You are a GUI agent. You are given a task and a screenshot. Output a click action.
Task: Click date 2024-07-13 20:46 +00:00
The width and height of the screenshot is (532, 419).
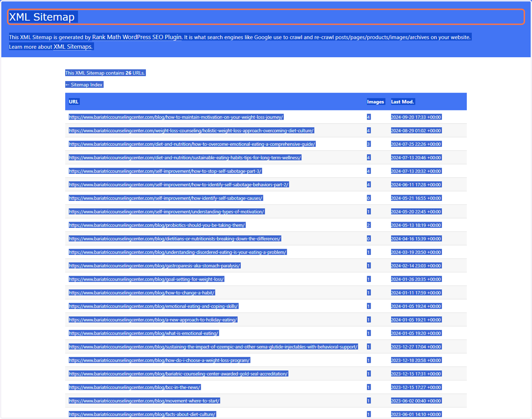pyautogui.click(x=416, y=157)
